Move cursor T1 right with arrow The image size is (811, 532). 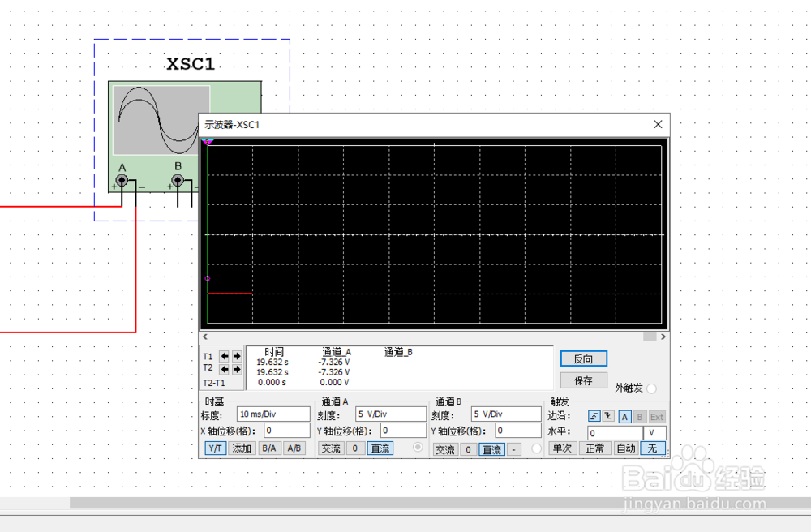point(237,356)
